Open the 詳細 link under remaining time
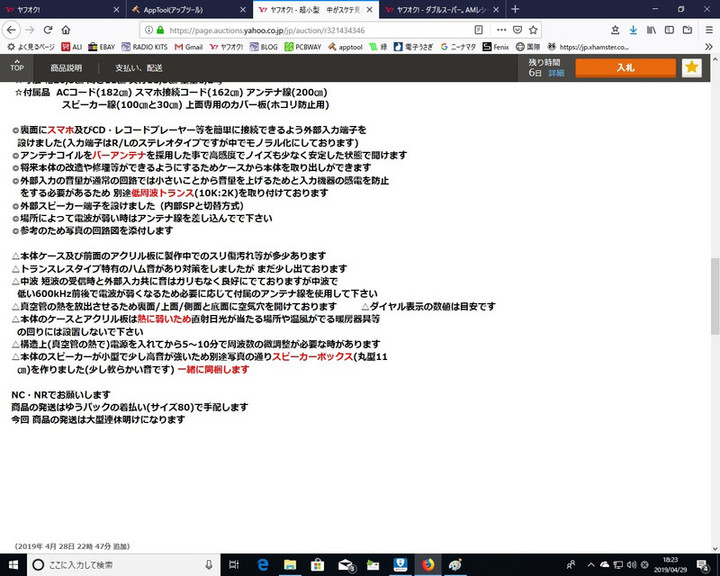Image resolution: width=720 pixels, height=576 pixels. [556, 73]
